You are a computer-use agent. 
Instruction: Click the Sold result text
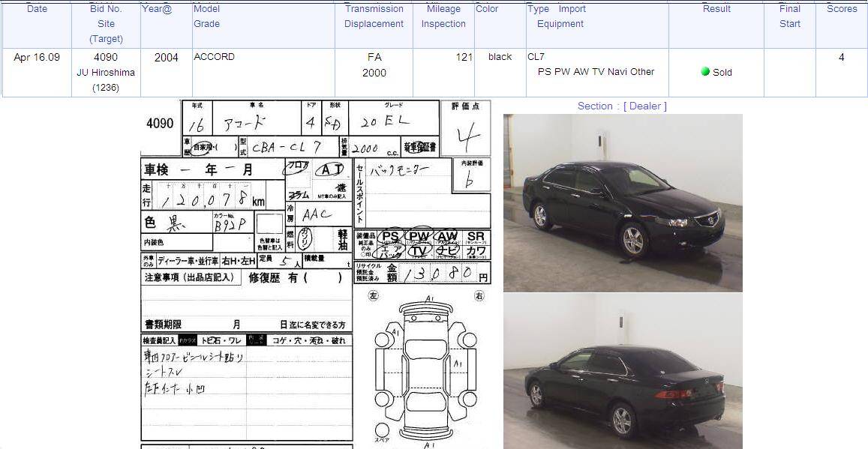pos(722,72)
